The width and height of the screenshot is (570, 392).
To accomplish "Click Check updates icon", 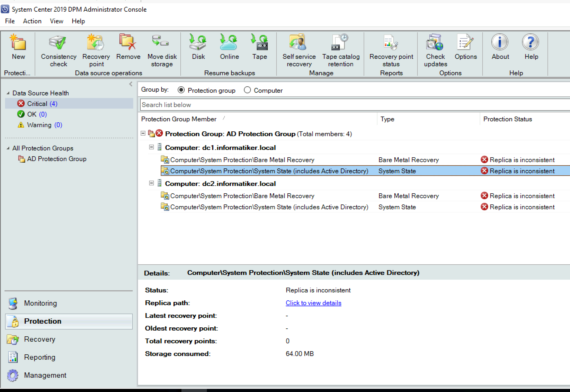I will (x=435, y=50).
